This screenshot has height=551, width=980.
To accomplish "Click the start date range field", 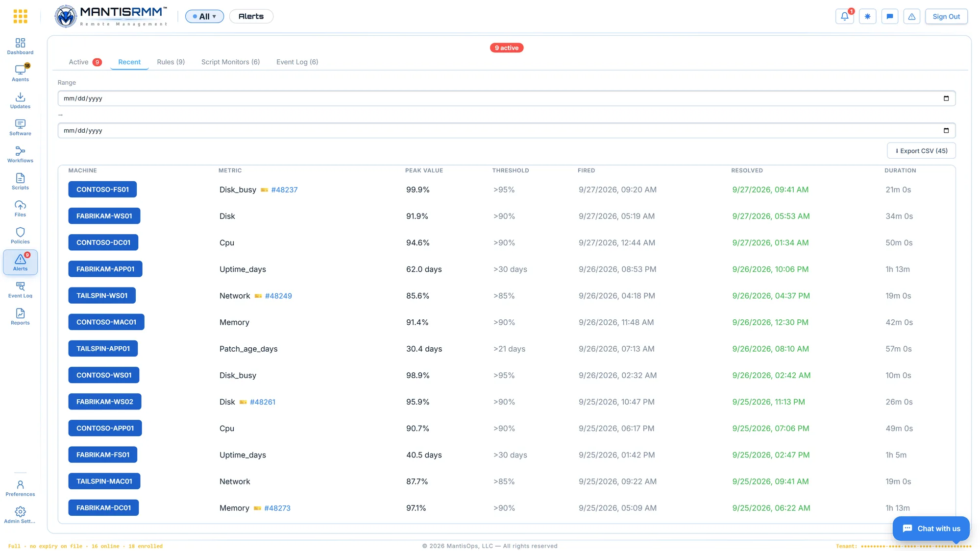I will pos(507,98).
